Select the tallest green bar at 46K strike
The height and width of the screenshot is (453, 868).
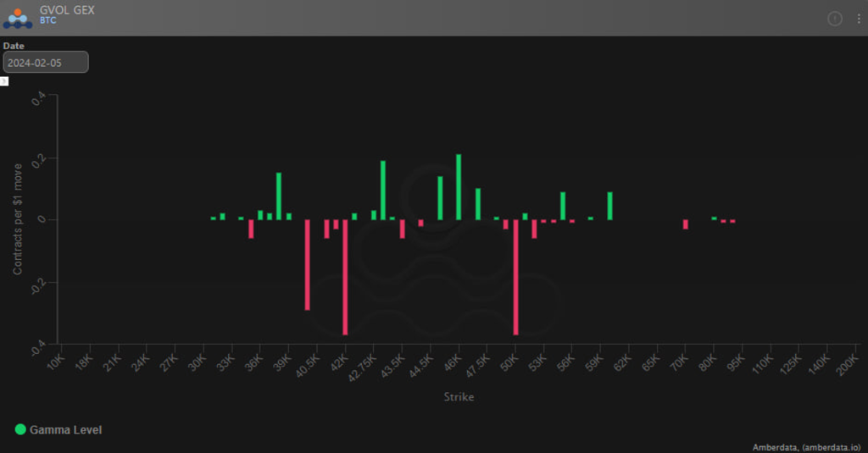click(x=459, y=187)
